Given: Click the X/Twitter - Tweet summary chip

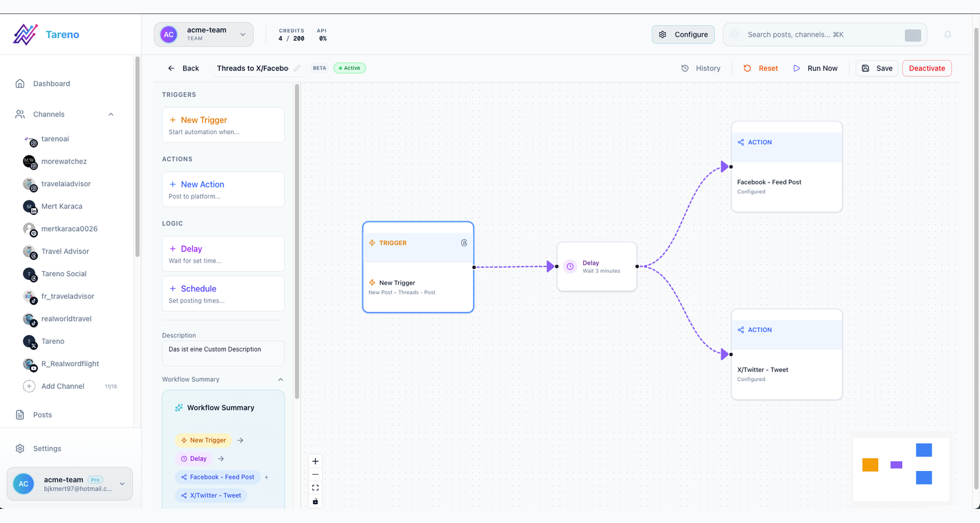Looking at the screenshot, I should pos(211,495).
